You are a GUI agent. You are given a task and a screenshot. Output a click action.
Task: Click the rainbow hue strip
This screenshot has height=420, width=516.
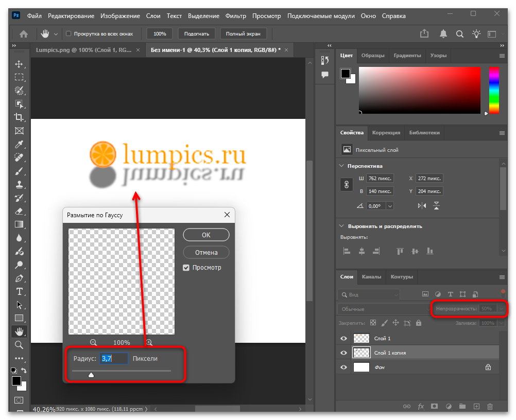pos(494,91)
